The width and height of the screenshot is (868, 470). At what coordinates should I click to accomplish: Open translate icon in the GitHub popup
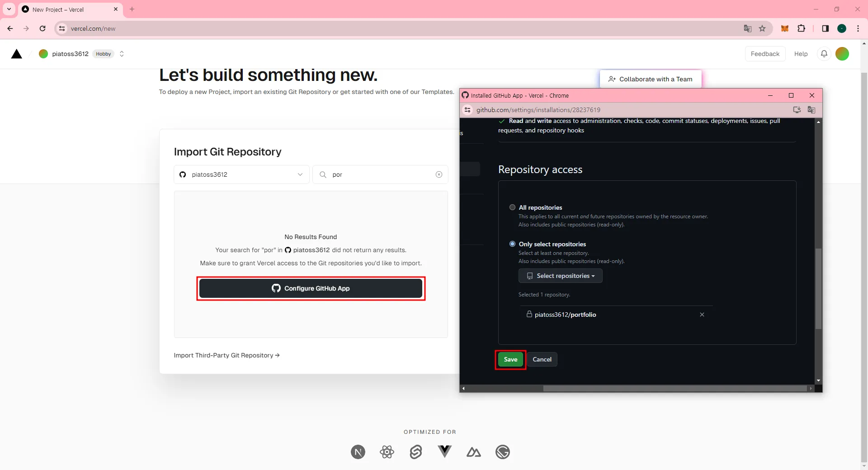coord(811,110)
